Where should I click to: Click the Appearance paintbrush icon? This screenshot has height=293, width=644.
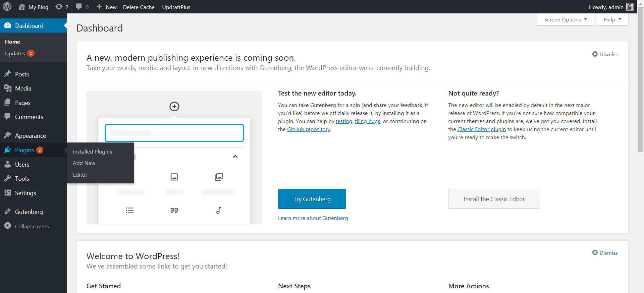click(x=8, y=135)
